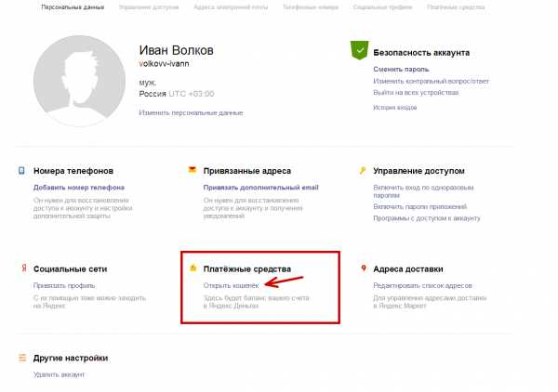
Task: Click Привязать профиль link
Action: coord(64,285)
